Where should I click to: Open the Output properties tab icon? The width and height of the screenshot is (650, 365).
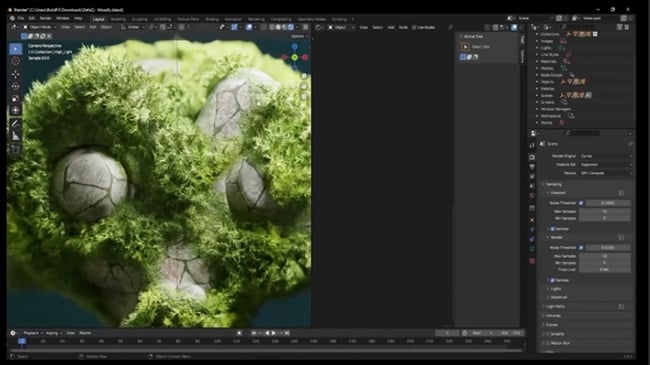532,167
